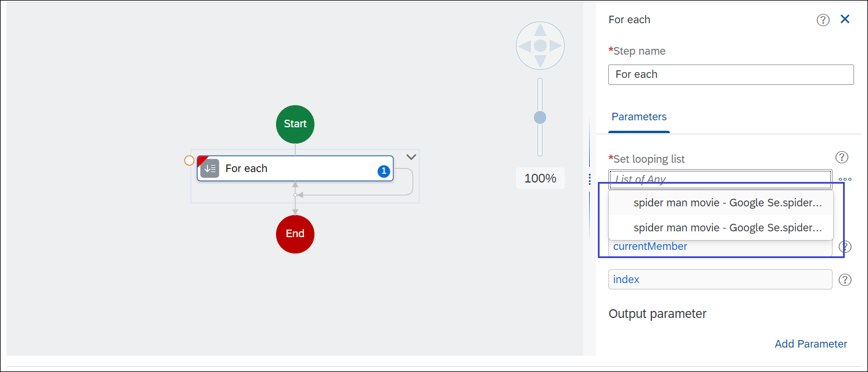
Task: Open help for the For each panel header
Action: [823, 20]
